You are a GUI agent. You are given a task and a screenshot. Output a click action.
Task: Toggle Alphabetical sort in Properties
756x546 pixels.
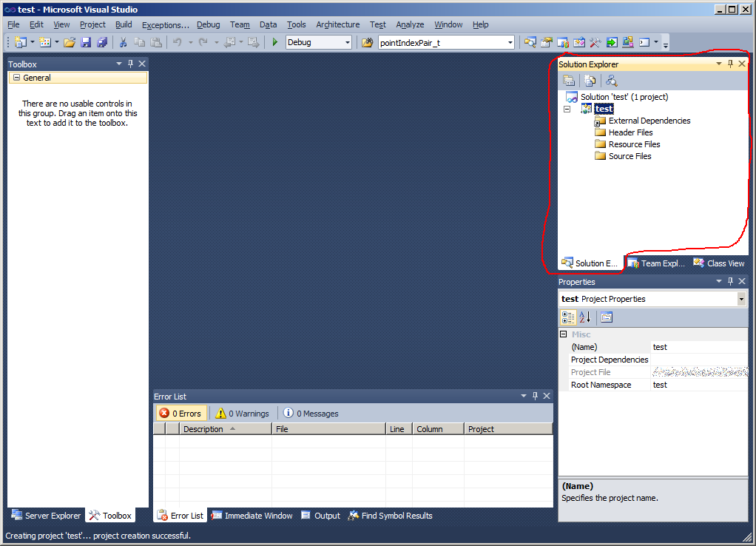coord(585,317)
